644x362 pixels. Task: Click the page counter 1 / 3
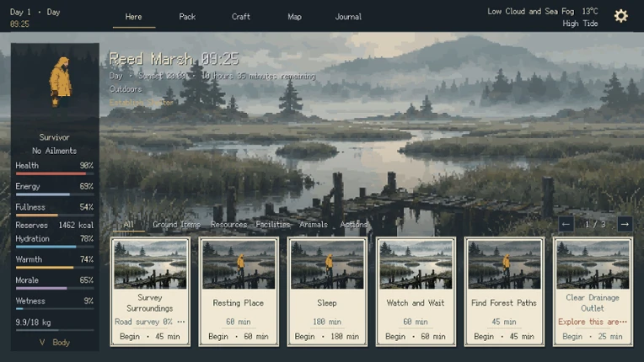tap(595, 224)
